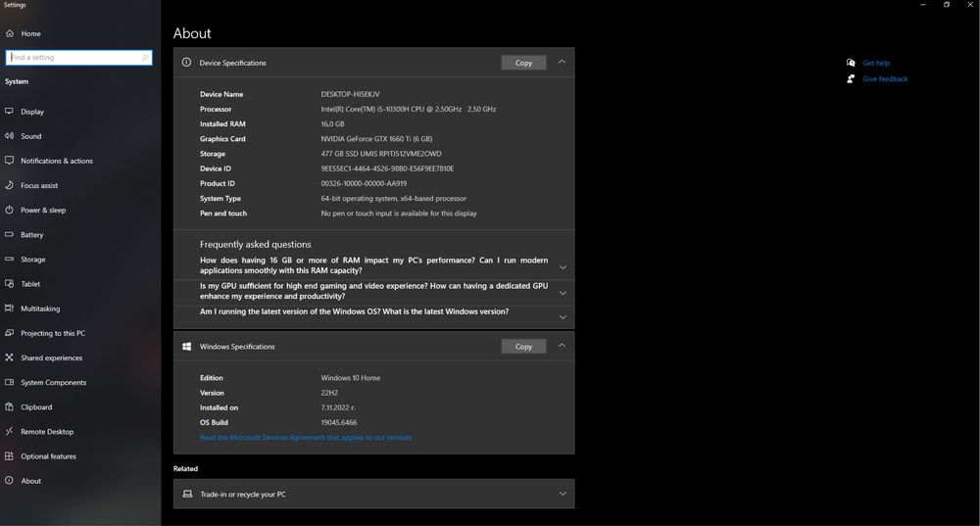The width and height of the screenshot is (980, 526).
Task: Click the search magnifier icon
Action: (145, 58)
